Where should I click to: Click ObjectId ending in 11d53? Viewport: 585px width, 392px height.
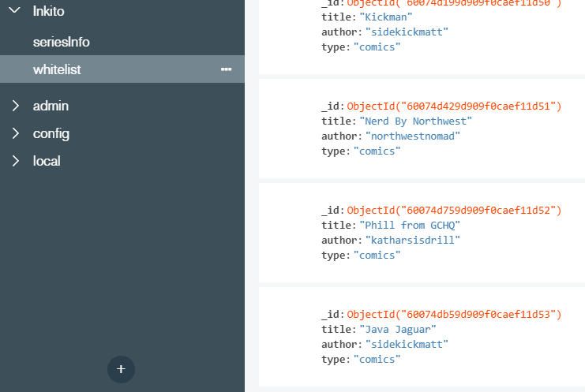(x=454, y=315)
